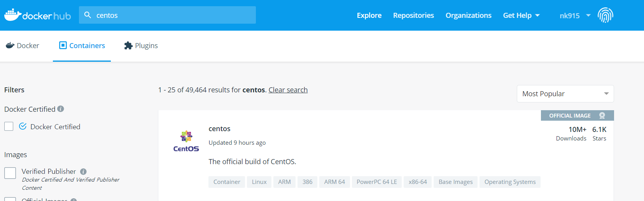Select the ARM tag
This screenshot has width=644, height=201.
(x=285, y=182)
